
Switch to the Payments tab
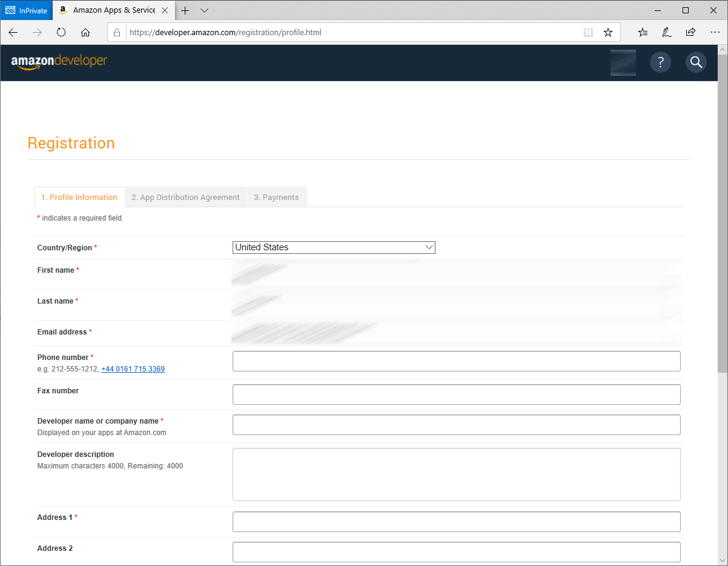[276, 198]
